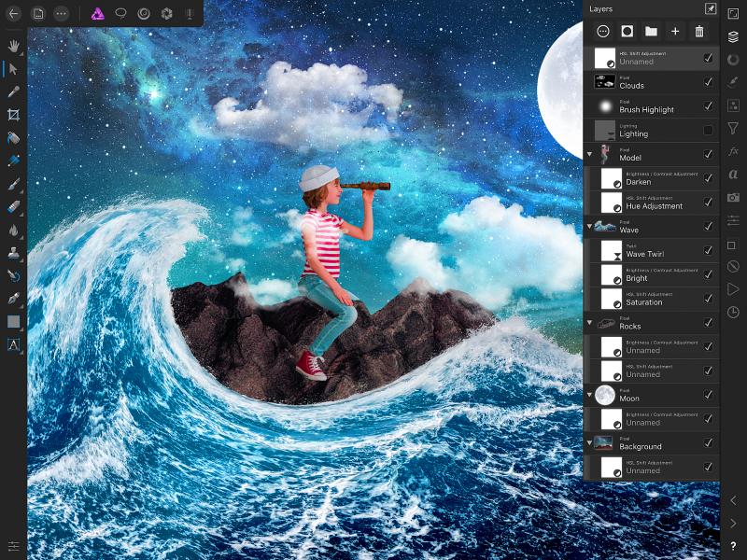Collapse the Rocks layer group
Screen dimensions: 747x560
click(x=590, y=323)
